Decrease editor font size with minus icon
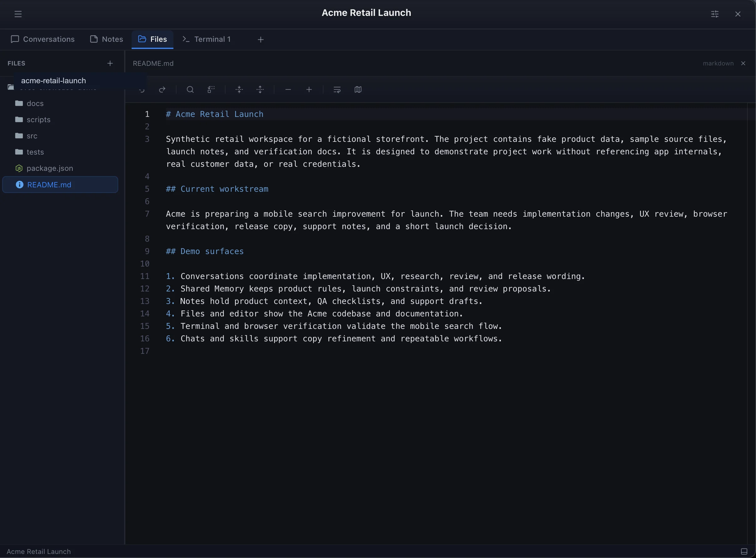The width and height of the screenshot is (756, 558). coord(288,89)
